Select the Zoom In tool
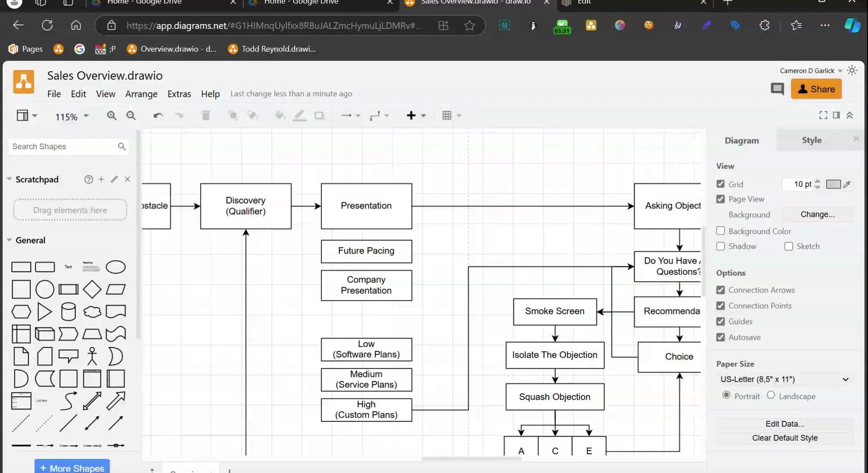 [x=112, y=115]
